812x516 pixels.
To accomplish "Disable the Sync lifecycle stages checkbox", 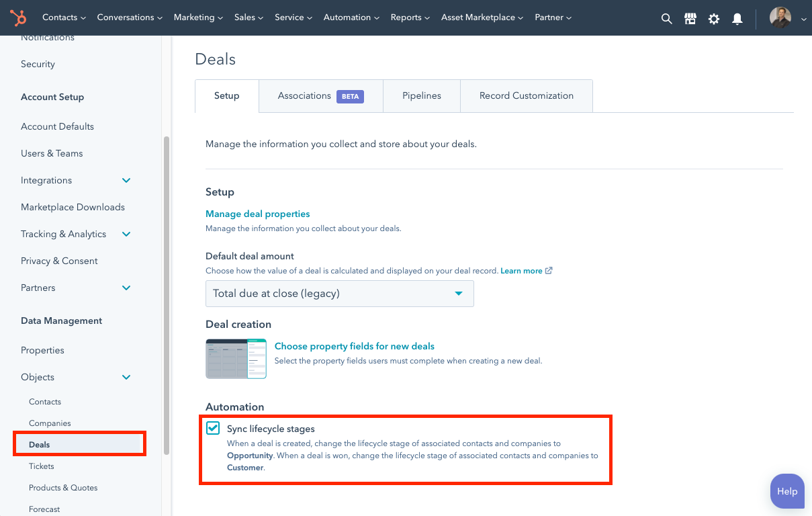I will click(x=214, y=428).
